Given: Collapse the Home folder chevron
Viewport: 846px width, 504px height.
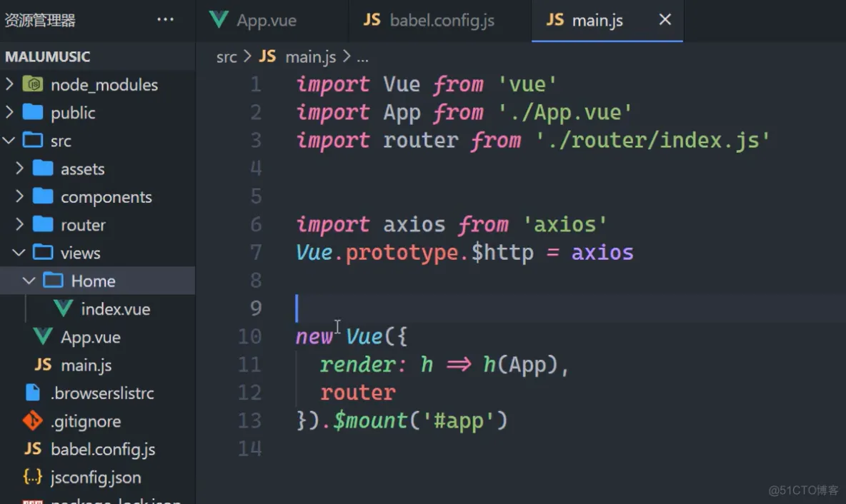Looking at the screenshot, I should pos(29,281).
